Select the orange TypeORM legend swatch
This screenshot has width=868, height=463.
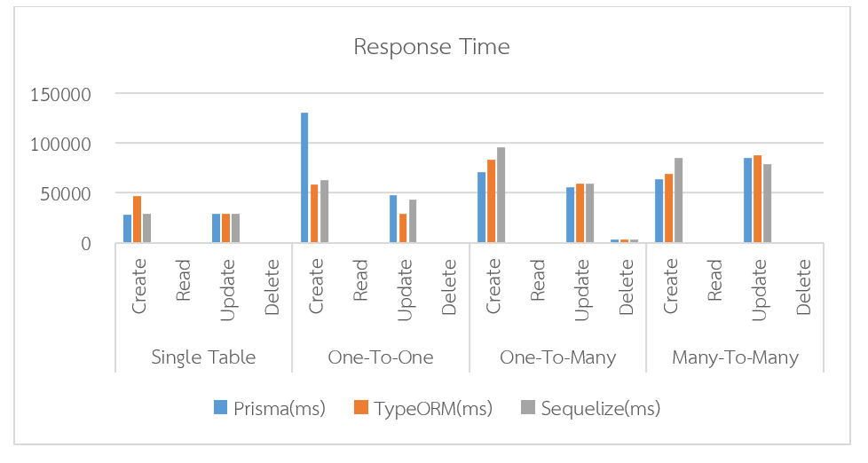click(x=361, y=408)
